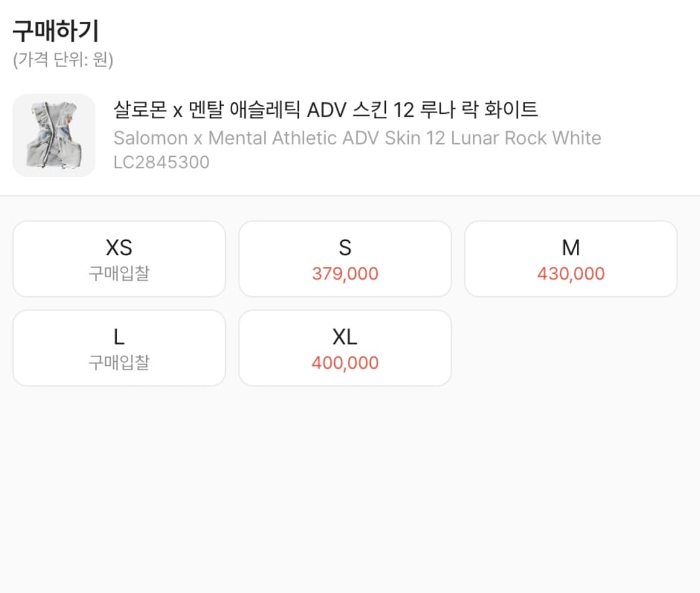Choose the L size option

click(119, 347)
